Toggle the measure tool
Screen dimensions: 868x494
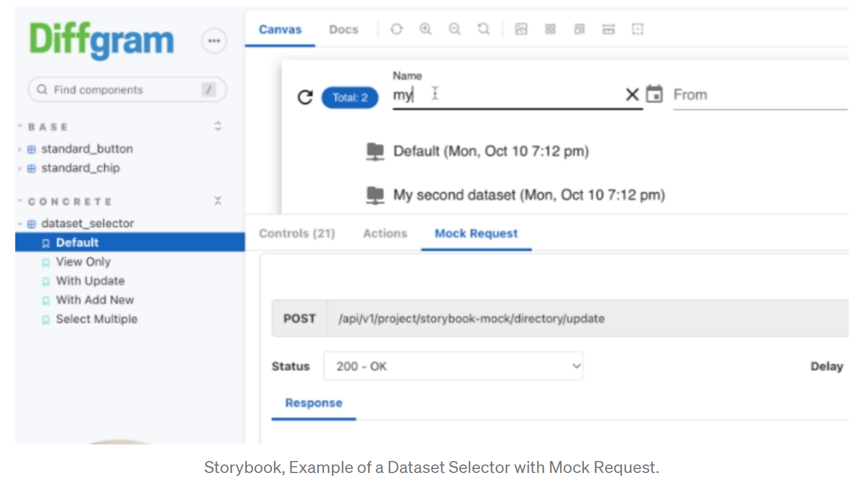608,29
